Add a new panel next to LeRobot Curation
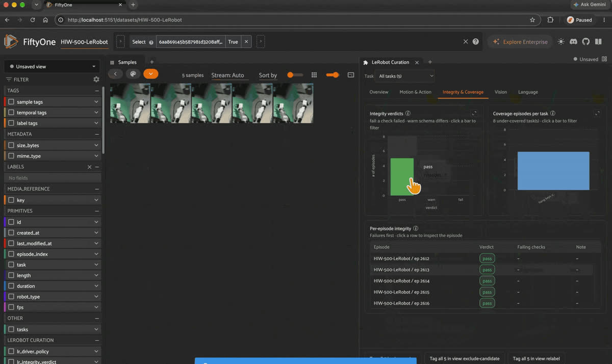The height and width of the screenshot is (364, 612). click(430, 62)
